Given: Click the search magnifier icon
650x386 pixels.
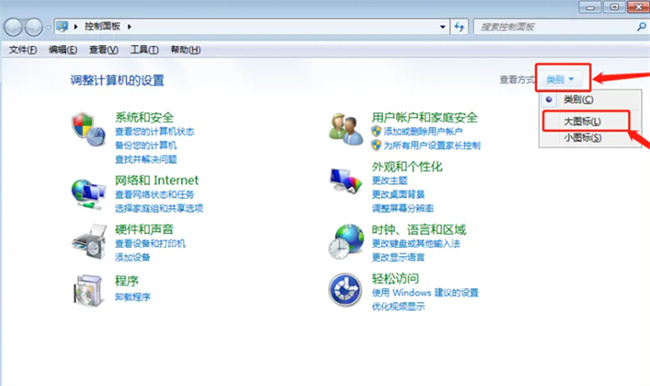Looking at the screenshot, I should pyautogui.click(x=641, y=27).
